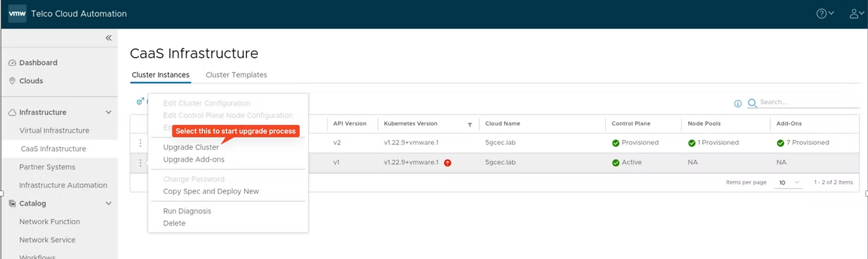868x259 pixels.
Task: Click the v1 API version cell
Action: coord(336,163)
